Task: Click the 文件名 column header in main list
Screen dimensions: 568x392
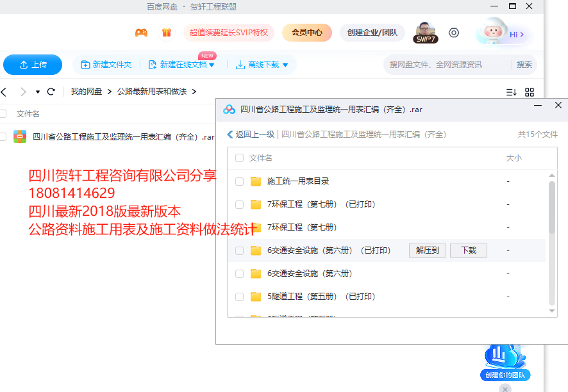Action: [28, 113]
